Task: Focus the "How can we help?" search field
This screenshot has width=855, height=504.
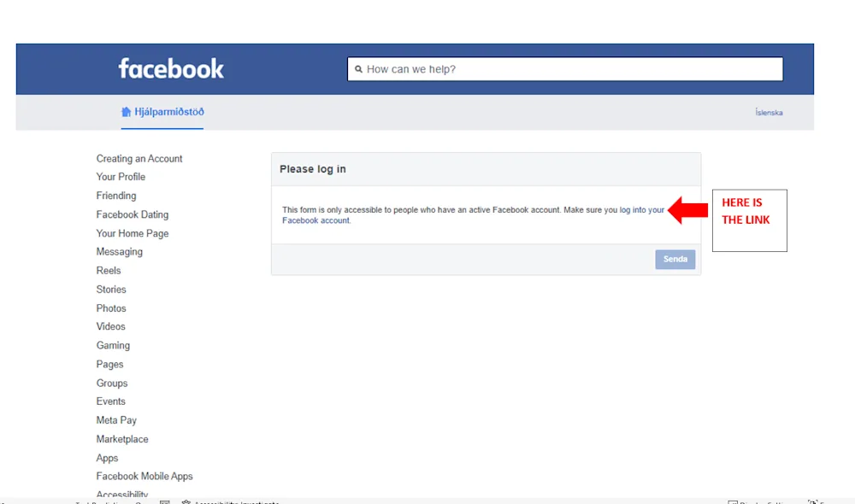Action: tap(565, 69)
